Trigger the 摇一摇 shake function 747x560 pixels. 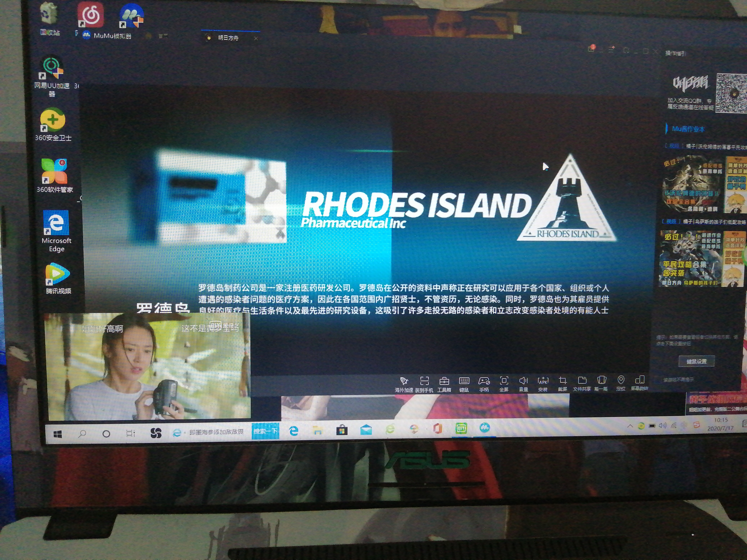601,384
